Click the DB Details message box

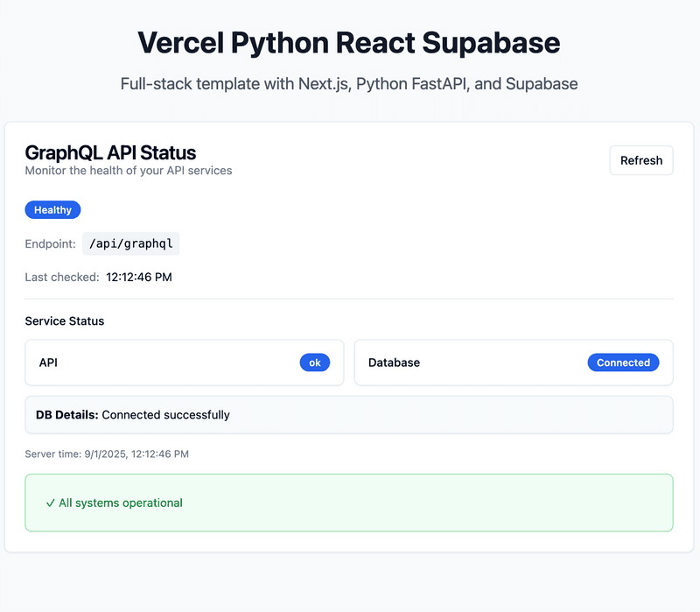pos(349,415)
